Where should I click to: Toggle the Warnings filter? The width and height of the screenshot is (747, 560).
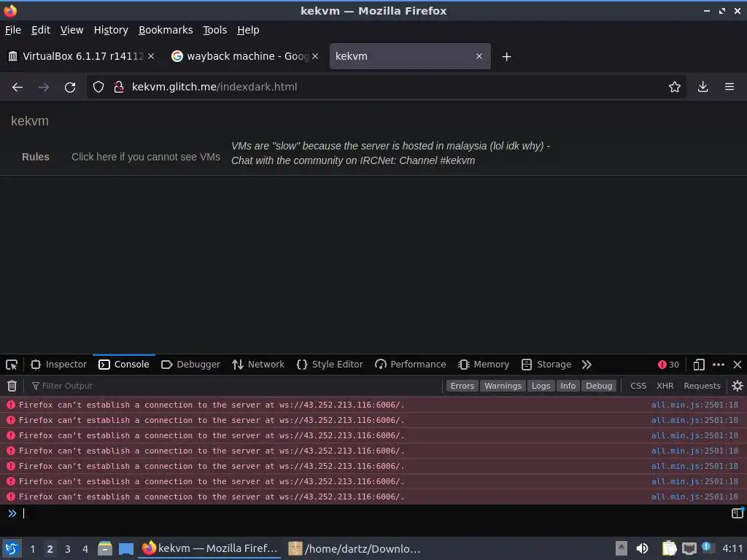(x=503, y=386)
